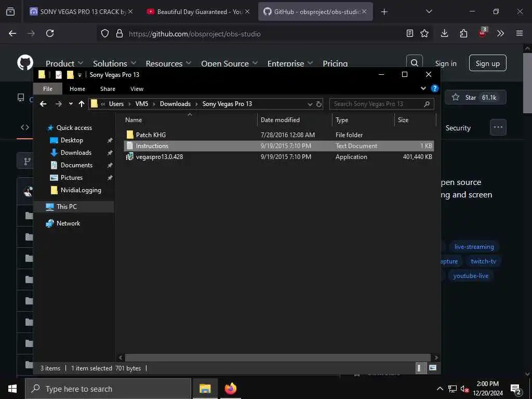
Task: Open Firefox downloads panel icon
Action: 445,33
